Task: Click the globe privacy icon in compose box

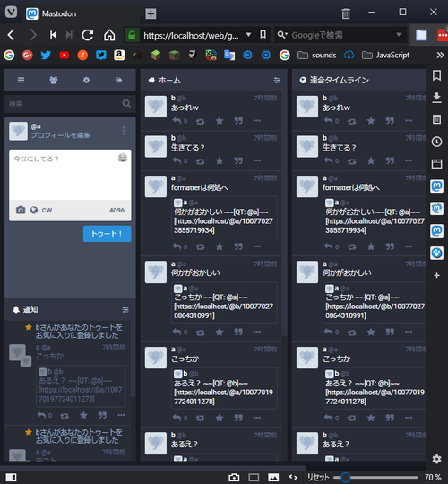Action: pyautogui.click(x=34, y=211)
